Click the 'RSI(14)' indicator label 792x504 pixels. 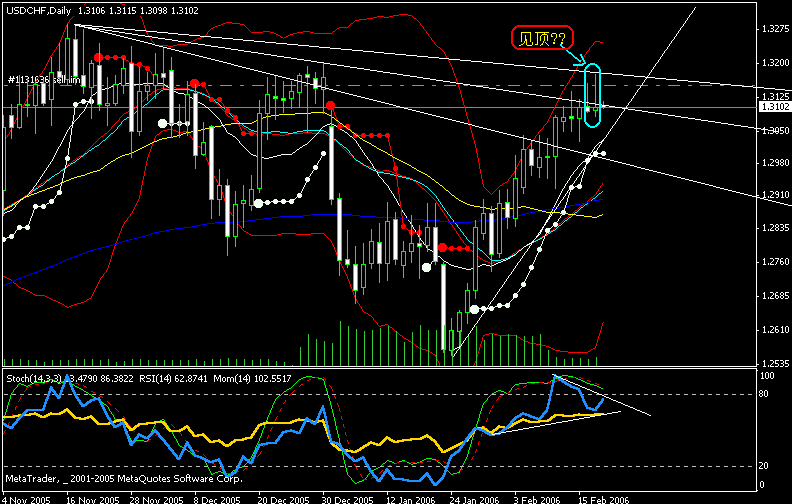pos(155,378)
